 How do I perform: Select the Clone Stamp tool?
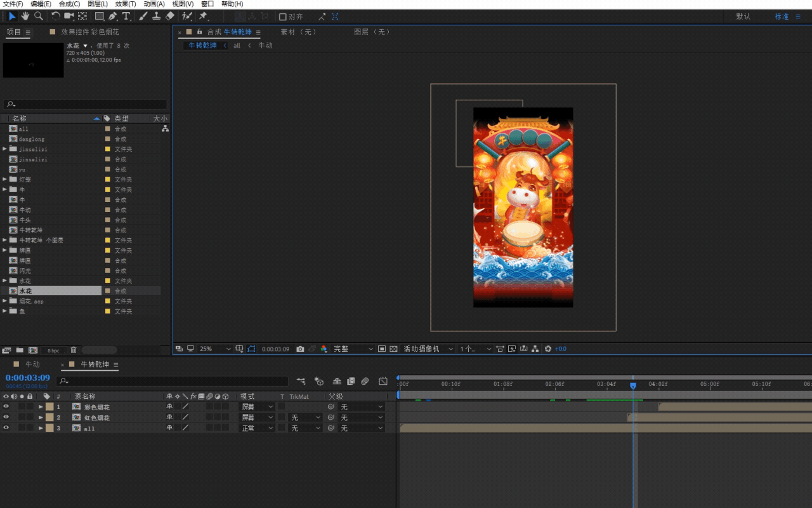pyautogui.click(x=156, y=17)
